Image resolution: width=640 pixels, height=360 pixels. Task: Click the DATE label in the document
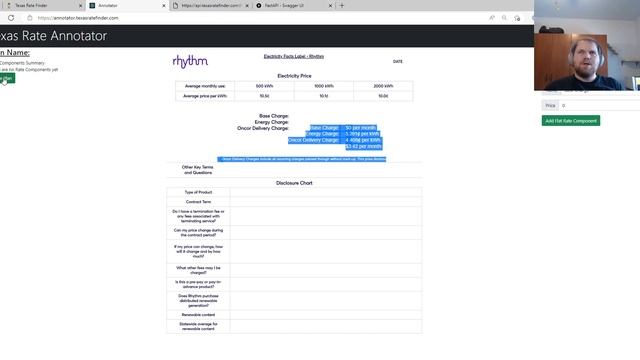point(398,62)
